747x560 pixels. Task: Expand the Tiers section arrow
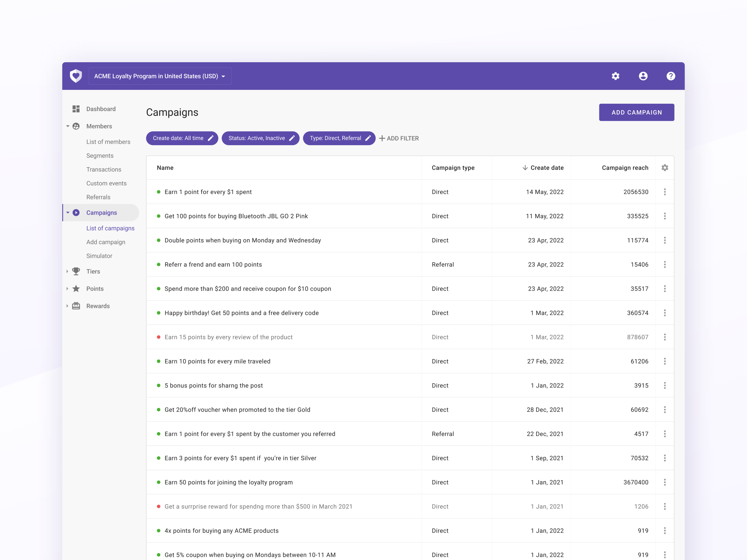(x=67, y=271)
